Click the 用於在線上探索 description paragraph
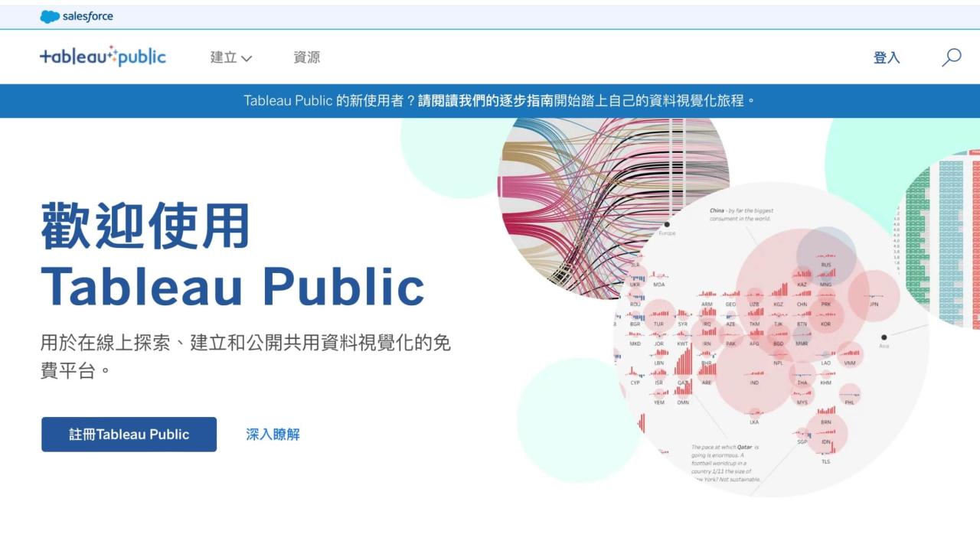The image size is (980, 534). tap(245, 357)
